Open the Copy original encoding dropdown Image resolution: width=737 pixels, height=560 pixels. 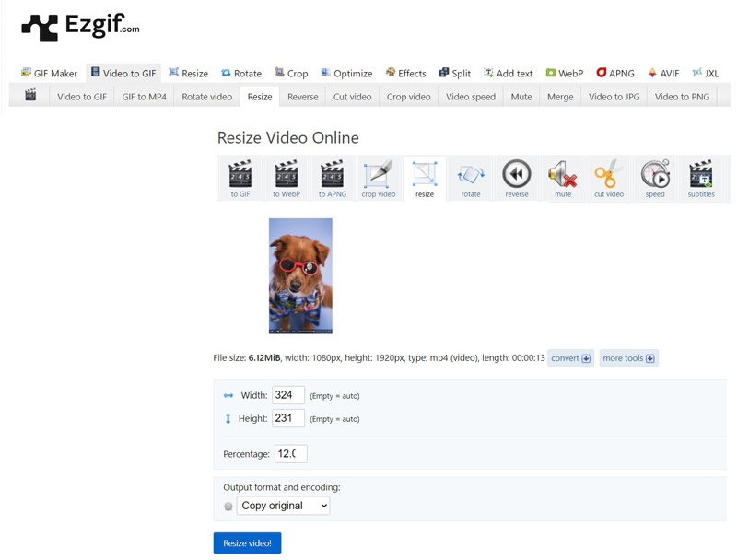click(283, 506)
